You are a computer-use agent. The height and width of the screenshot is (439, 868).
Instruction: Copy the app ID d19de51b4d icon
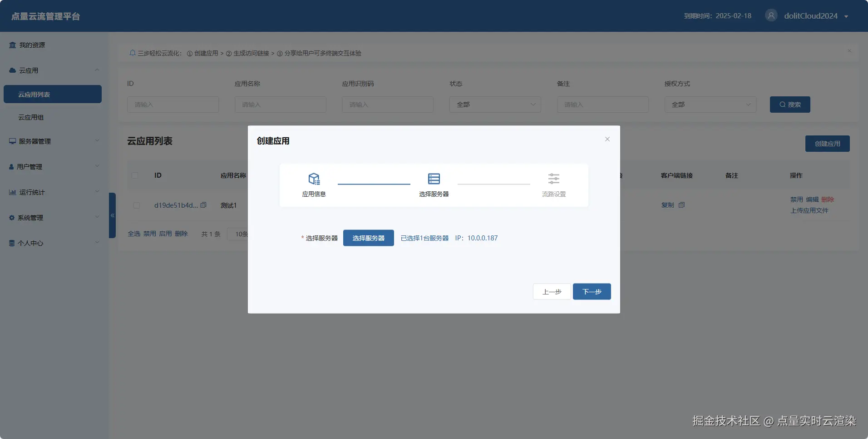tap(203, 205)
